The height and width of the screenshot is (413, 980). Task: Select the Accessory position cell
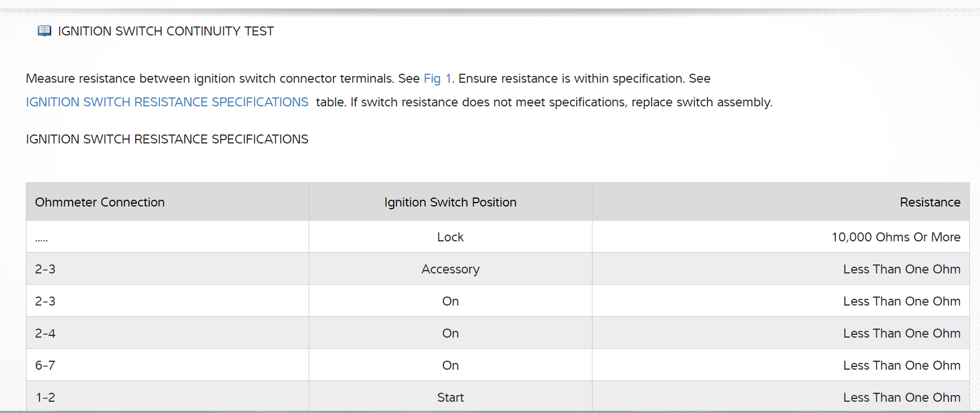pos(450,270)
